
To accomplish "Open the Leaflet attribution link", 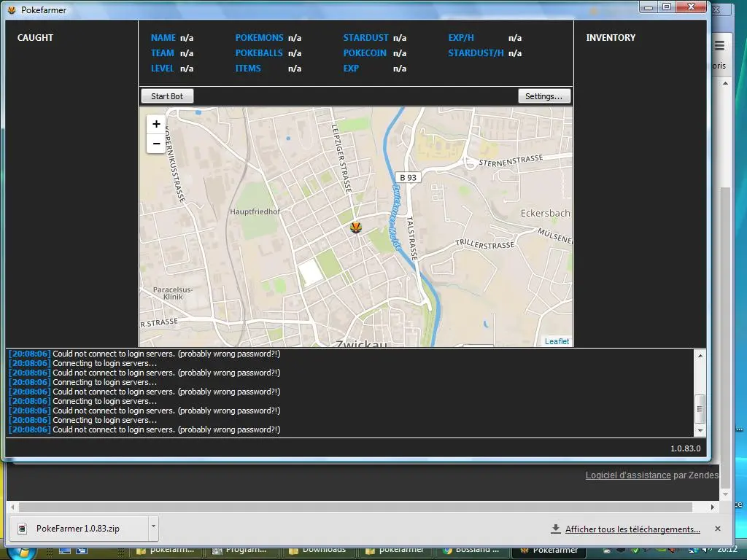I will (x=557, y=341).
